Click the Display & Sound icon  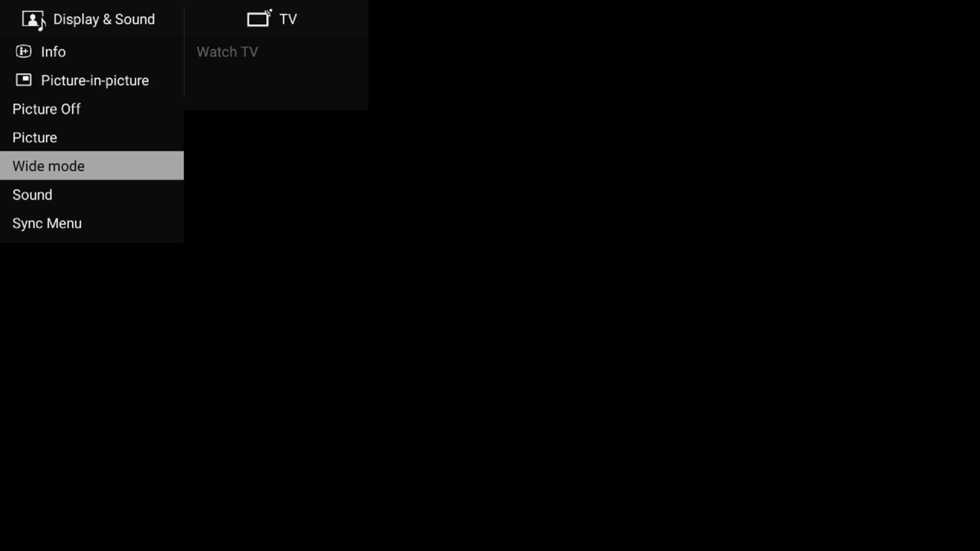(x=33, y=19)
